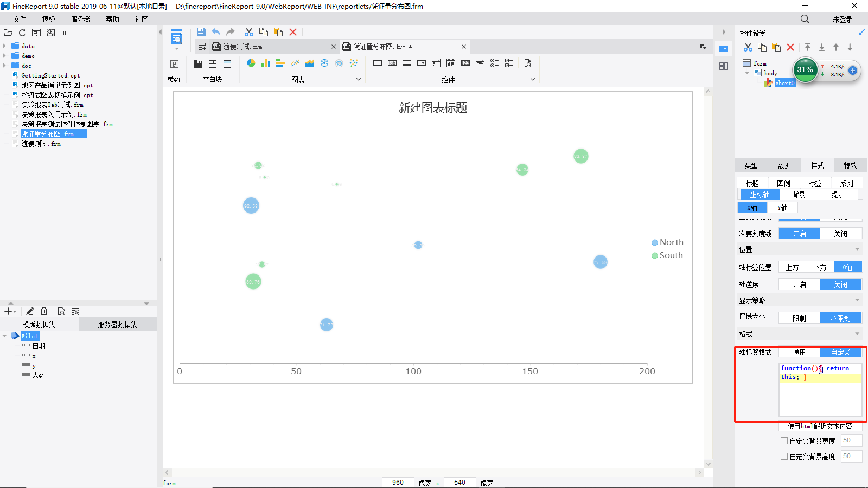
Task: Click the custom background width value field
Action: (851, 441)
